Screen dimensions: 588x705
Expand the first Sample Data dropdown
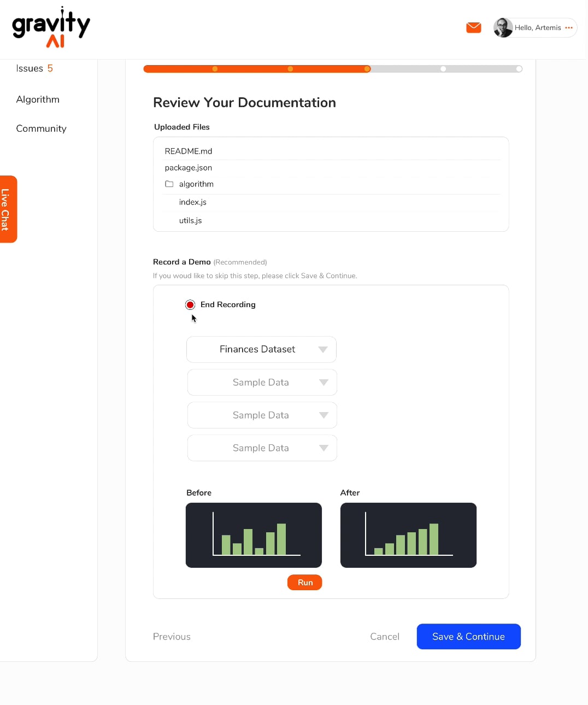click(262, 383)
